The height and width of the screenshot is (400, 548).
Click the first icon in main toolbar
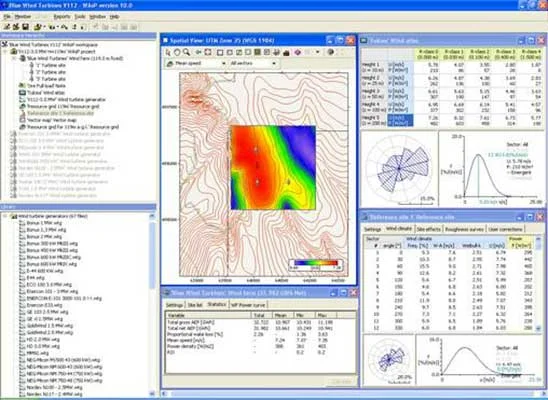tap(7, 27)
